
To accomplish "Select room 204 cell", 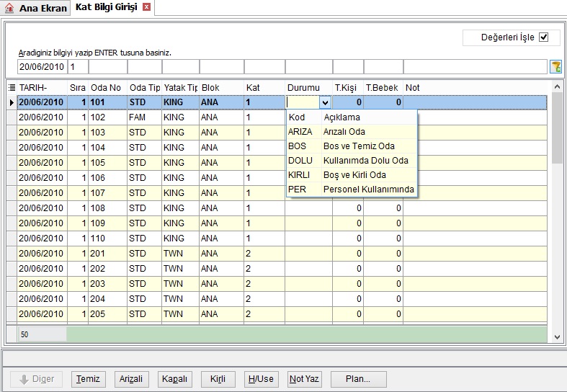I will [108, 299].
